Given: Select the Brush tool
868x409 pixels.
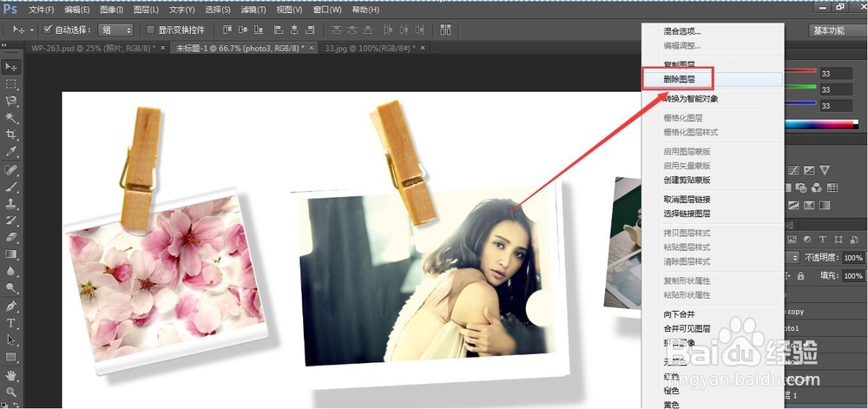Looking at the screenshot, I should pyautogui.click(x=11, y=187).
